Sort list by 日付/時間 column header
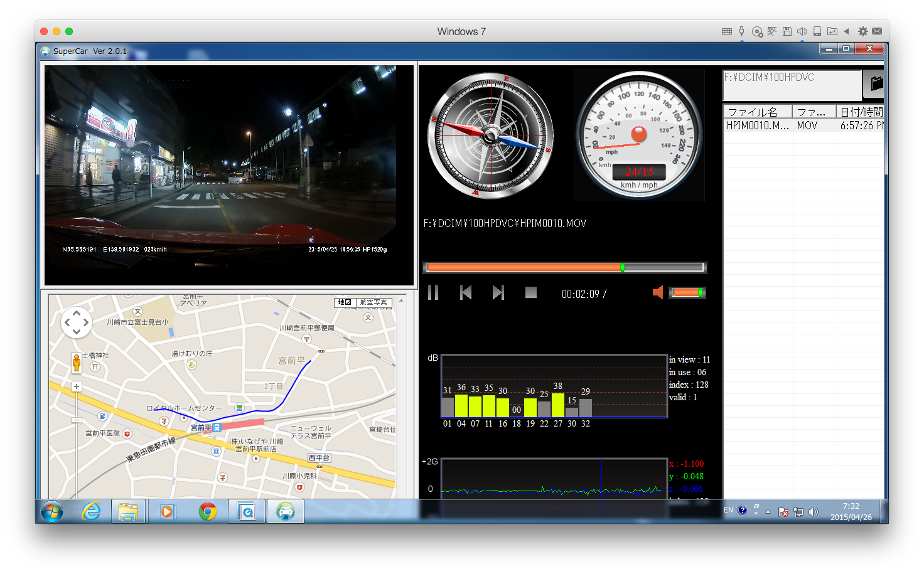924x574 pixels. coord(861,112)
